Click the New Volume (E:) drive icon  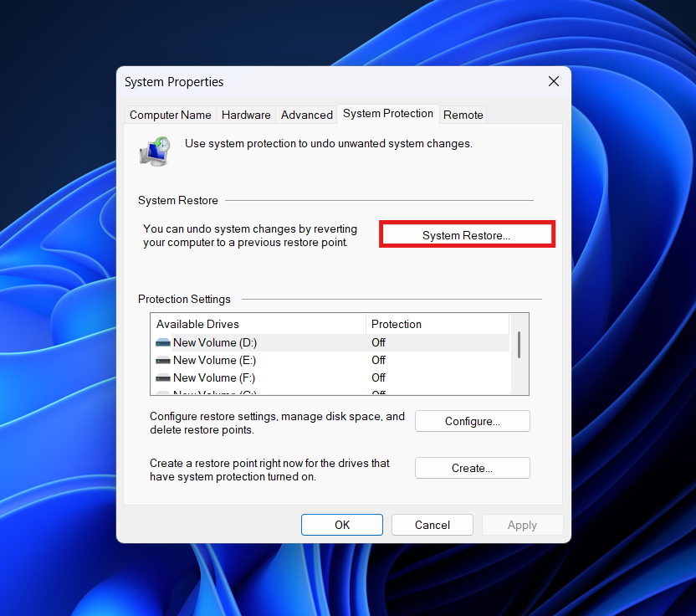point(163,360)
